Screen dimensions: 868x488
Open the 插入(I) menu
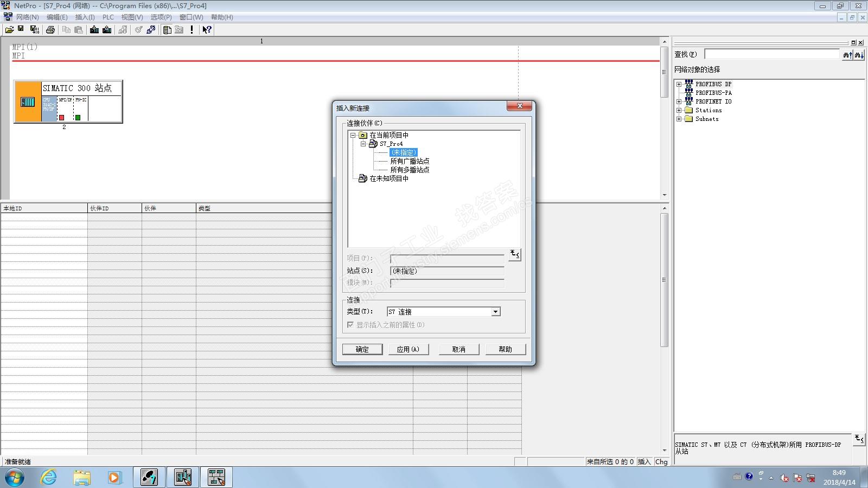tap(85, 17)
